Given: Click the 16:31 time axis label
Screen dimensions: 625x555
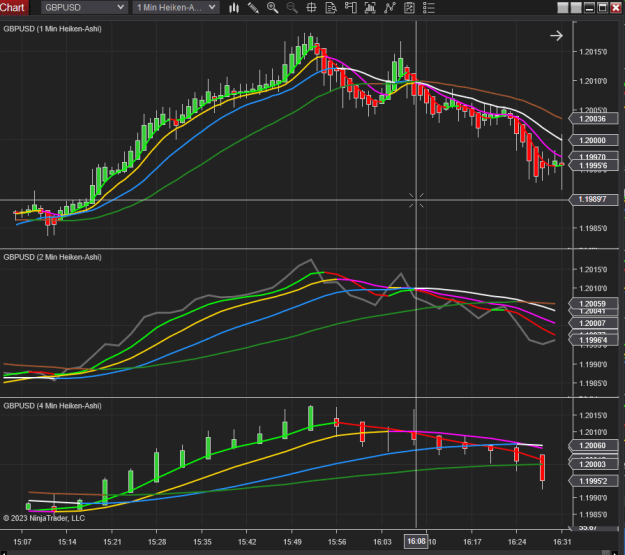Looking at the screenshot, I should coord(562,542).
